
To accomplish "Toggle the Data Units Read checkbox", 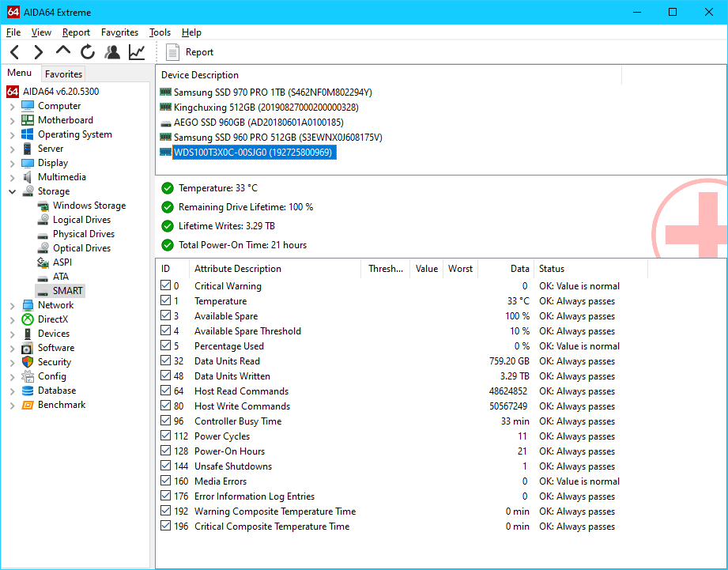I will [x=165, y=360].
